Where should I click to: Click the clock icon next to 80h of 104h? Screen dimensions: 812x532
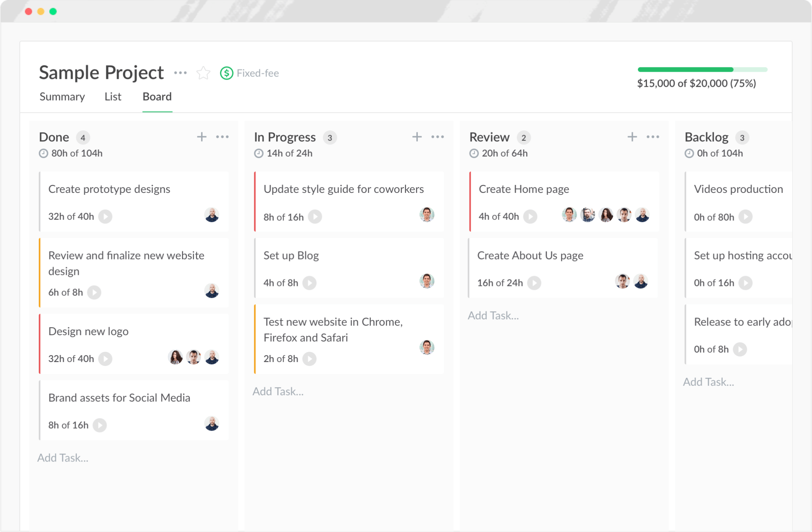pos(43,153)
